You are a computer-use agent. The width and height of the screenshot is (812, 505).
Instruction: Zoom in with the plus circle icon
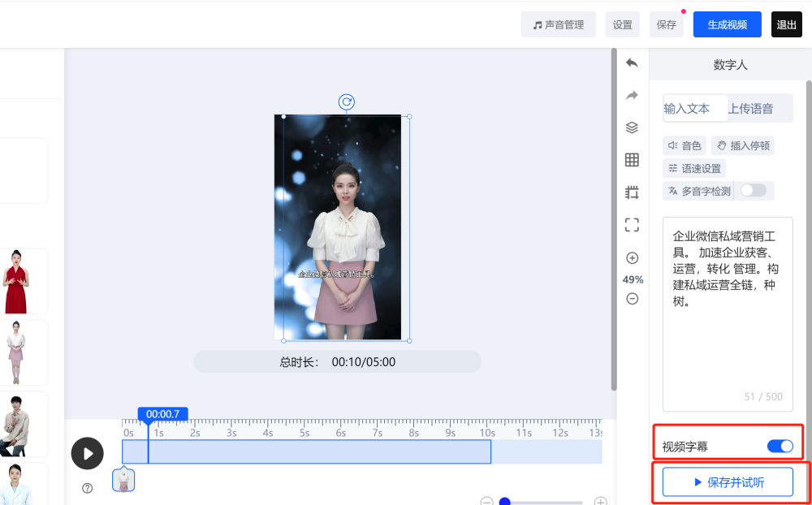[x=633, y=258]
